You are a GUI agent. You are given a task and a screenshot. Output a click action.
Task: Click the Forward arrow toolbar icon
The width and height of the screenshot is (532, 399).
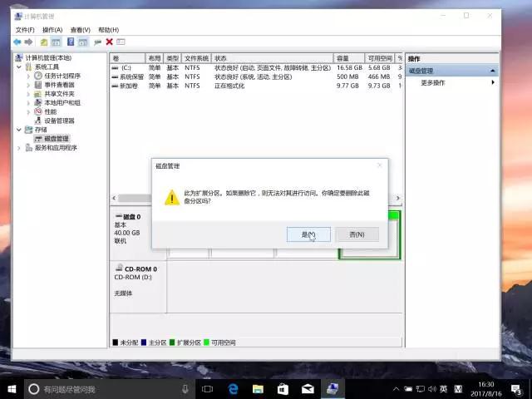(28, 42)
